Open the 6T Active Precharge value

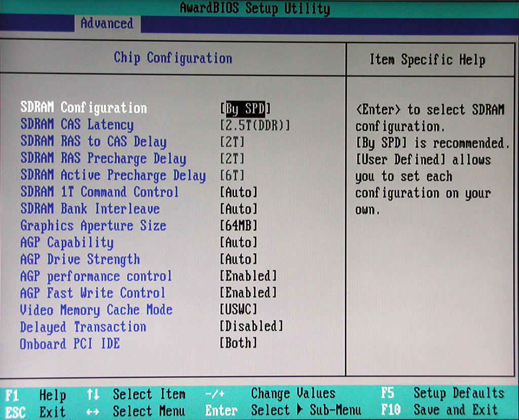point(232,175)
